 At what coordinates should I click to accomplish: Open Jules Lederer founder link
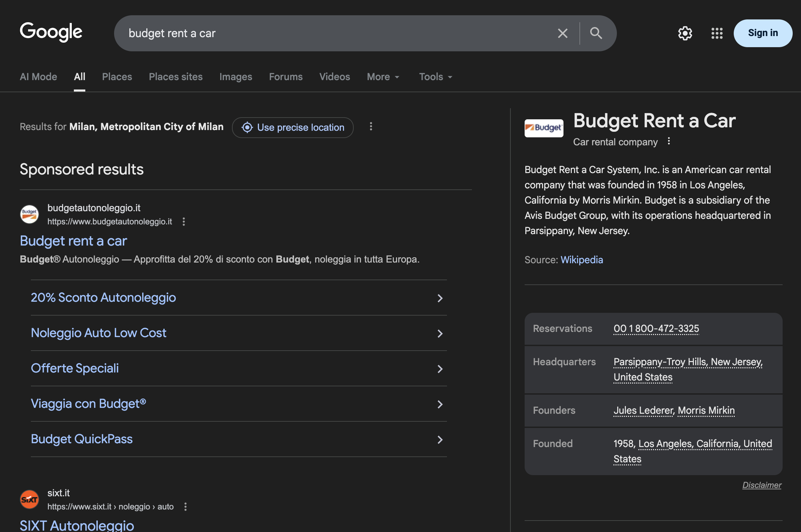point(643,410)
